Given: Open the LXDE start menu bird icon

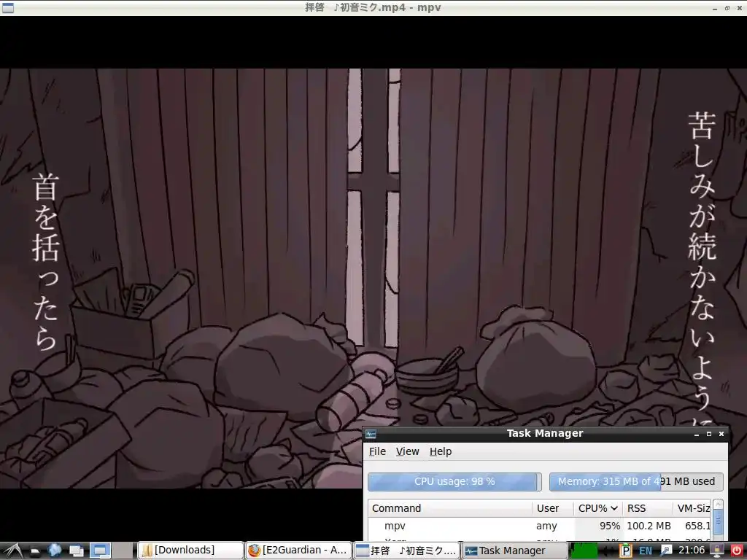Looking at the screenshot, I should click(12, 551).
